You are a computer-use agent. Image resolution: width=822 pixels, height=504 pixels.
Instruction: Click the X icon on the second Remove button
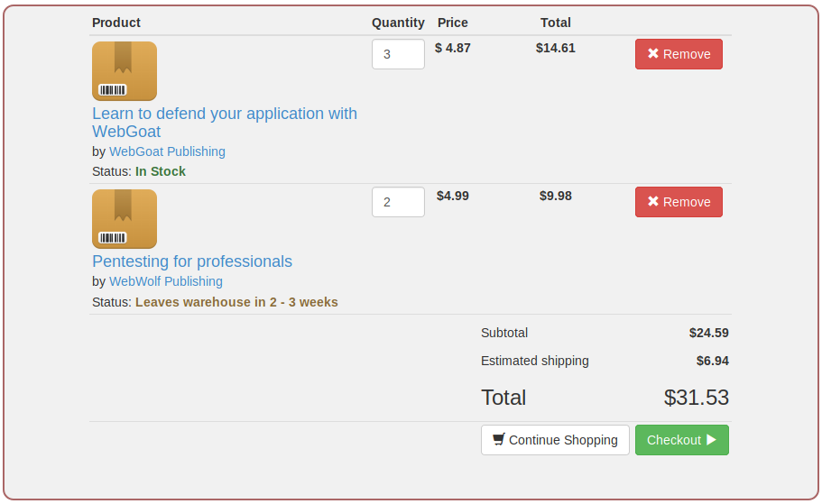[x=653, y=202]
